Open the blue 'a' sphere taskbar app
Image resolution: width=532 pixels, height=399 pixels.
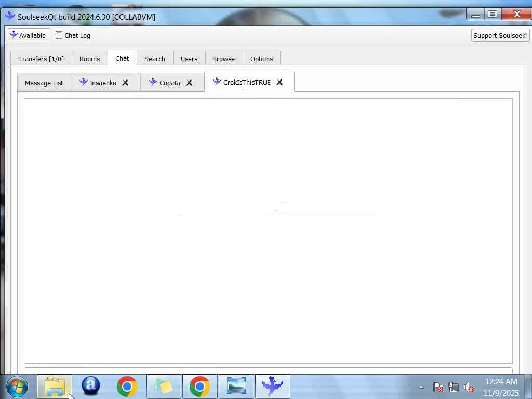(90, 386)
